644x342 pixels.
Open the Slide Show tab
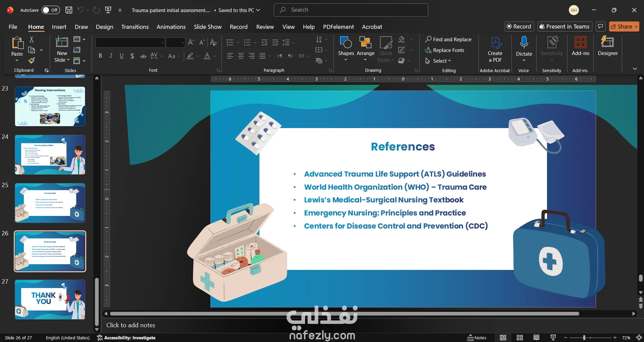pyautogui.click(x=208, y=27)
